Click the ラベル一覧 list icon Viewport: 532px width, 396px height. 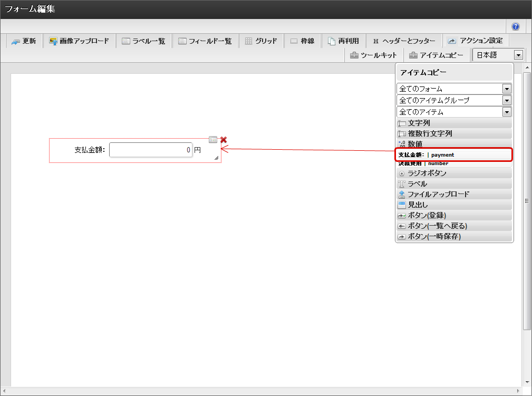click(x=126, y=41)
